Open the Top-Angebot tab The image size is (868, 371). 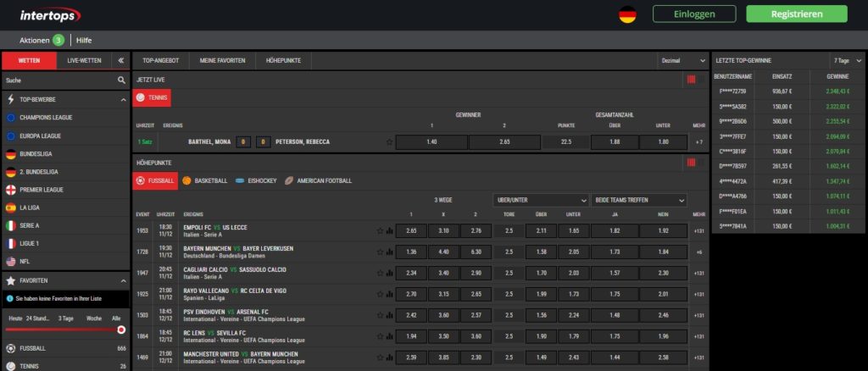(x=160, y=61)
